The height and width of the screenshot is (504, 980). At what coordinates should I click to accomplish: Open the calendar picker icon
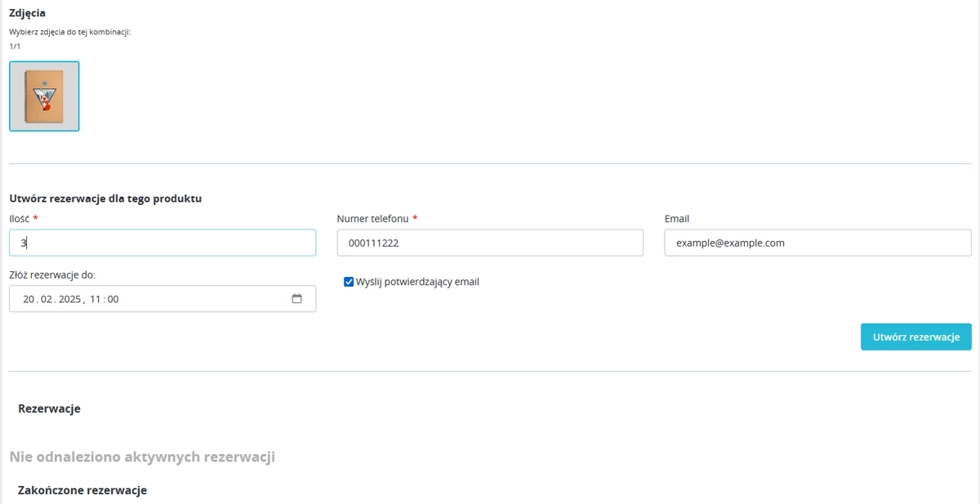click(x=297, y=299)
